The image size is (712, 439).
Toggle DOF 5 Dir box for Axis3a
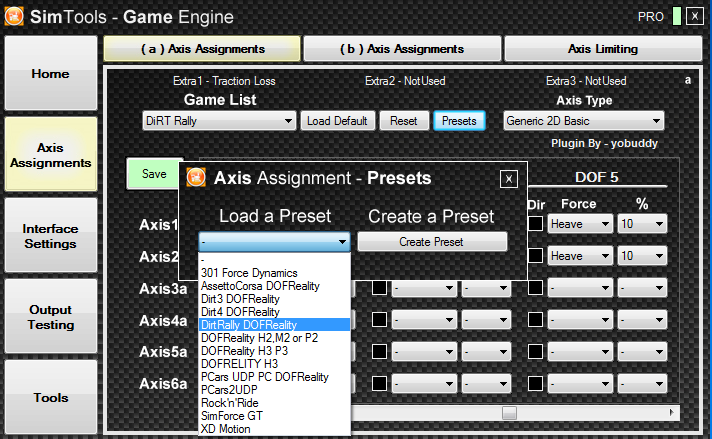coord(535,287)
